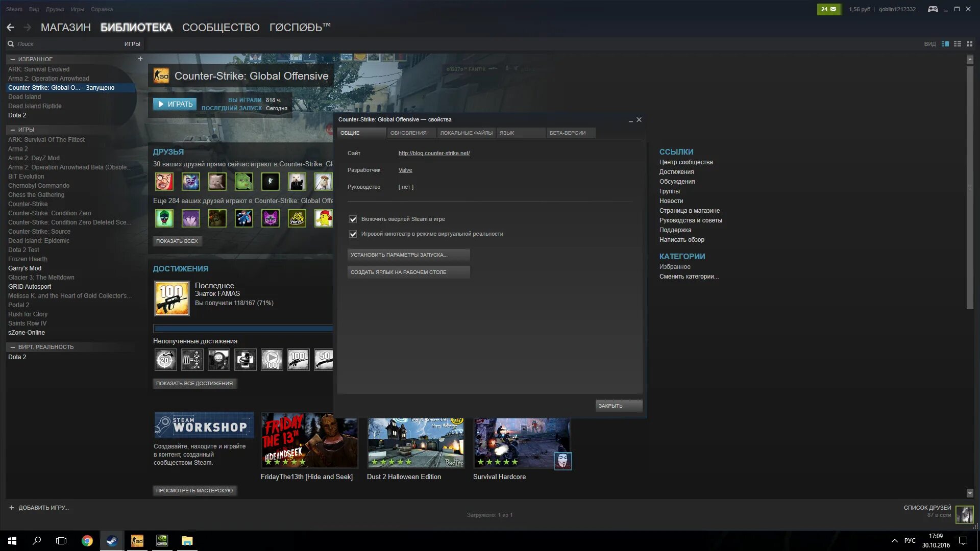Click УСТАНОВИТЬ ПАРАМЕТРЫ ЗАПУСКА button

pyautogui.click(x=408, y=255)
